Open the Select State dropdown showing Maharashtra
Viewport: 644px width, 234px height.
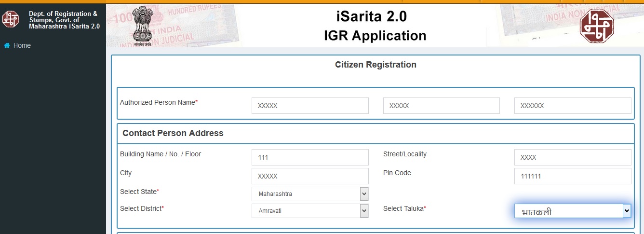point(309,194)
